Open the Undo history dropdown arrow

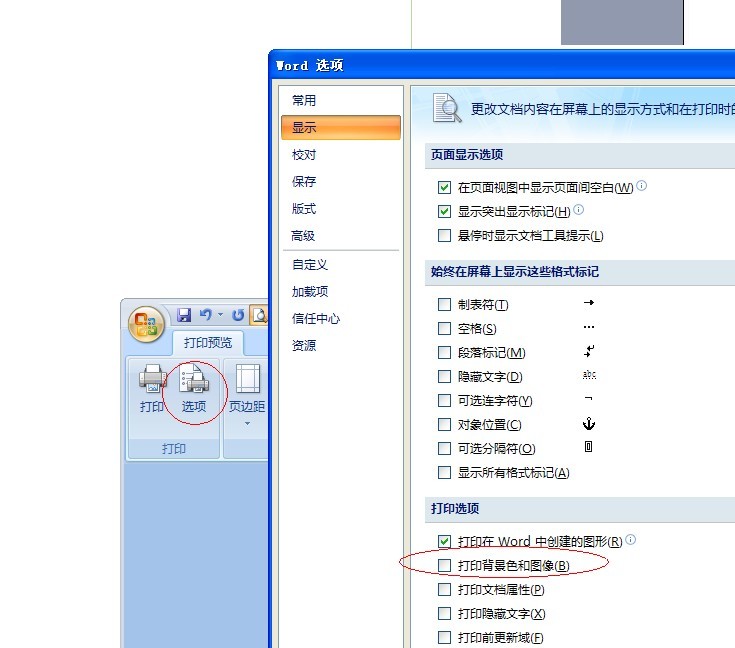click(220, 315)
